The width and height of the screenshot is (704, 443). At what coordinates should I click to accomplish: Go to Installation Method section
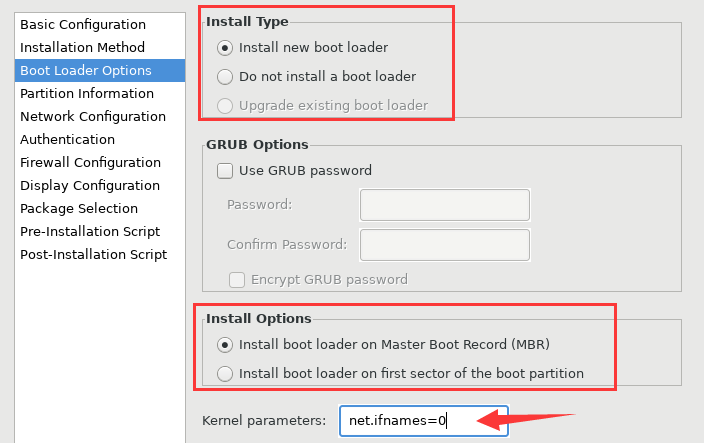(x=82, y=47)
